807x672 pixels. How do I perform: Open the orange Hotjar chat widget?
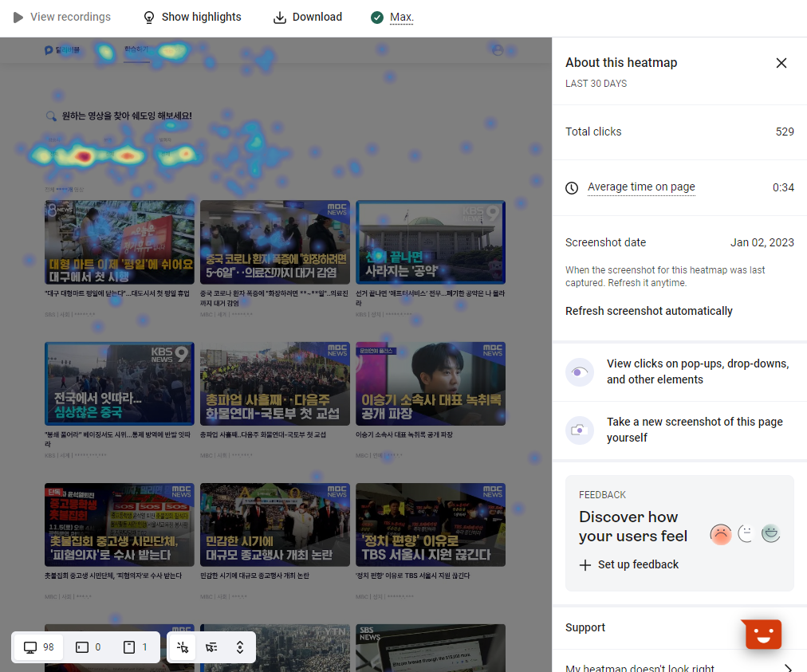click(x=763, y=635)
